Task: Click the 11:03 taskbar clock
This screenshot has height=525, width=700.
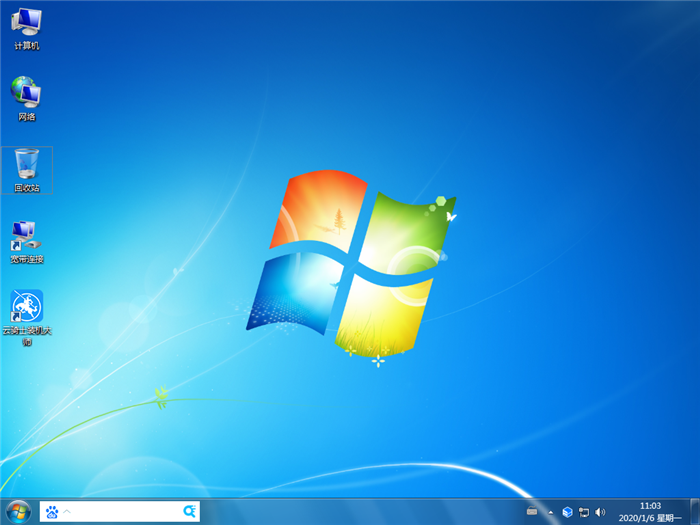Action: pyautogui.click(x=650, y=506)
